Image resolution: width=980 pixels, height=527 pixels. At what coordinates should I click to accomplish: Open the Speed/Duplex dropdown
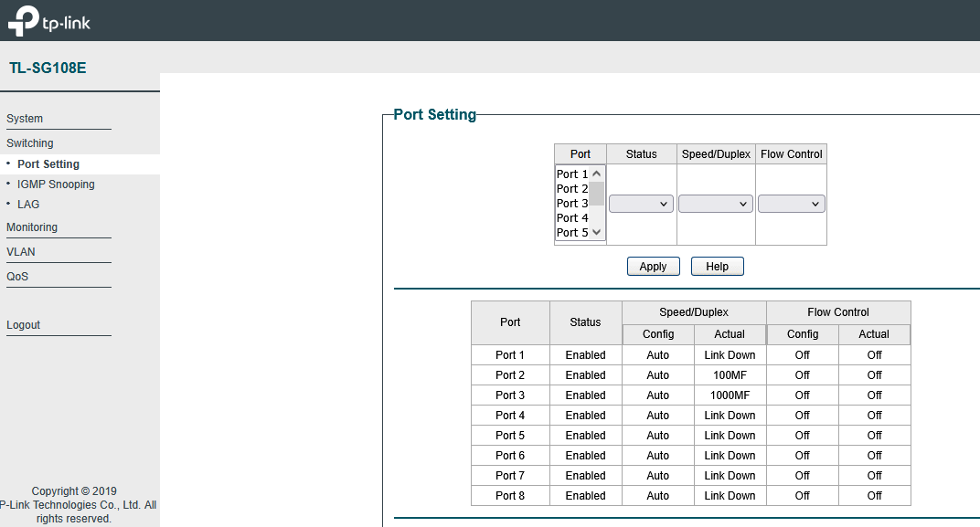coord(716,204)
